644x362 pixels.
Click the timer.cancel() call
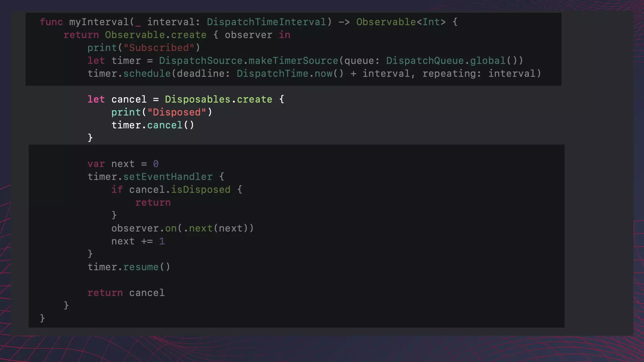click(x=153, y=125)
